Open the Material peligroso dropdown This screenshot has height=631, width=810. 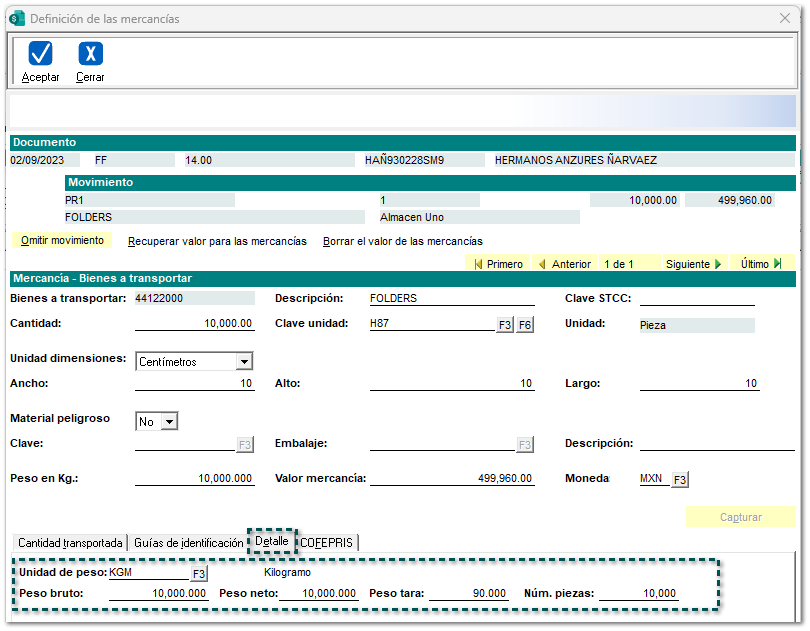[169, 422]
